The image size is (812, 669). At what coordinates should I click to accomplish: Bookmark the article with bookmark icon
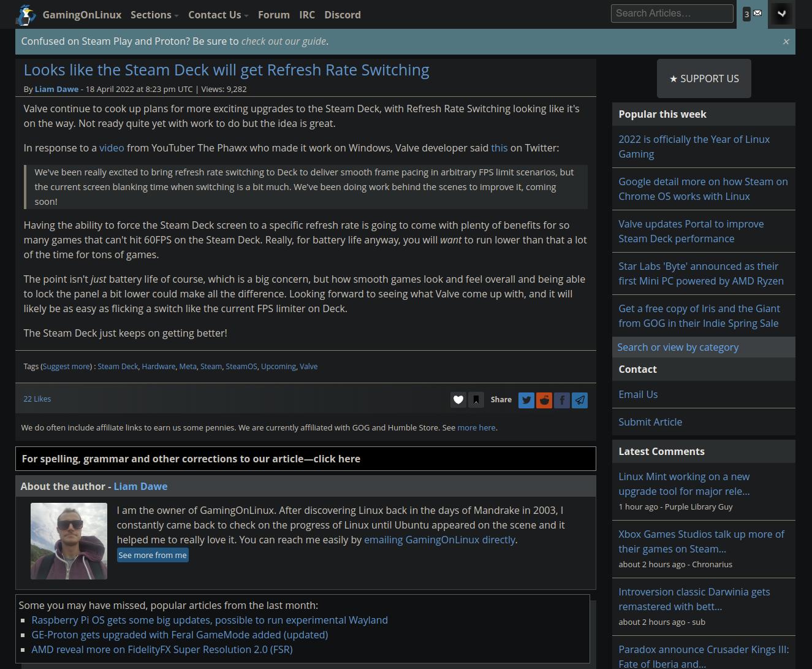coord(476,400)
